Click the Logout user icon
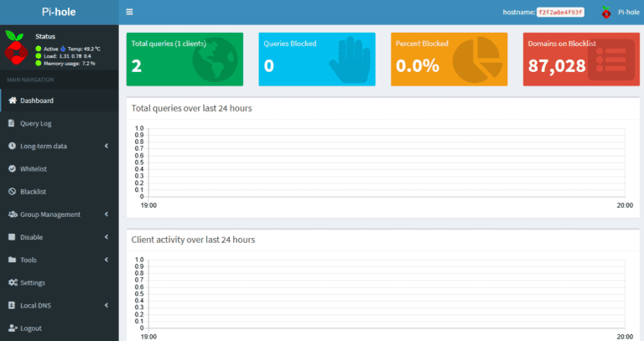 pyautogui.click(x=13, y=328)
